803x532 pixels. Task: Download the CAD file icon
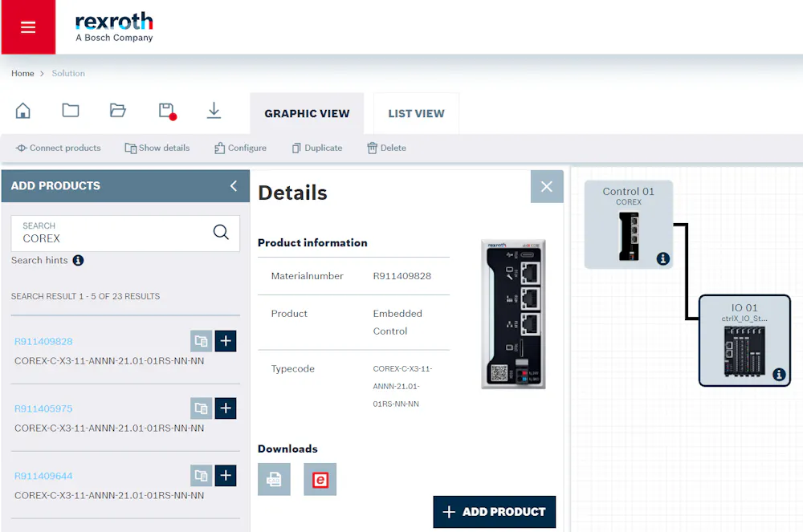(274, 479)
